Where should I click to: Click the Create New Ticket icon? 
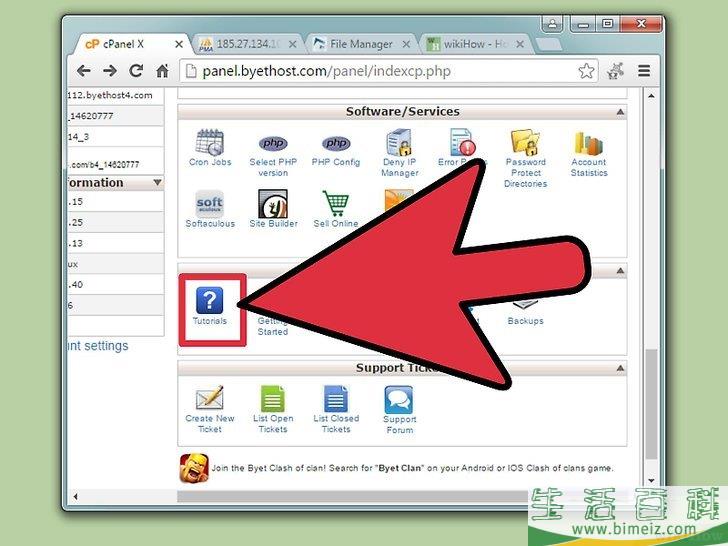pos(210,398)
